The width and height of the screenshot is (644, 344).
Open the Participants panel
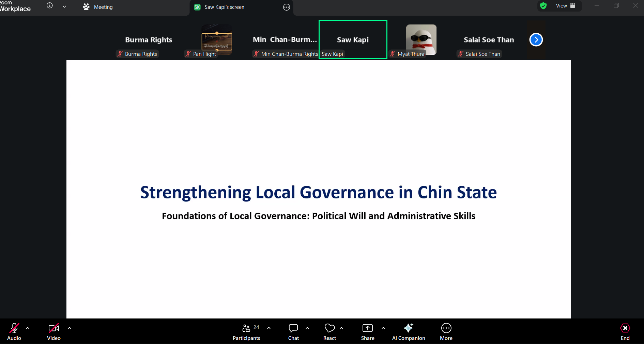pos(246,332)
